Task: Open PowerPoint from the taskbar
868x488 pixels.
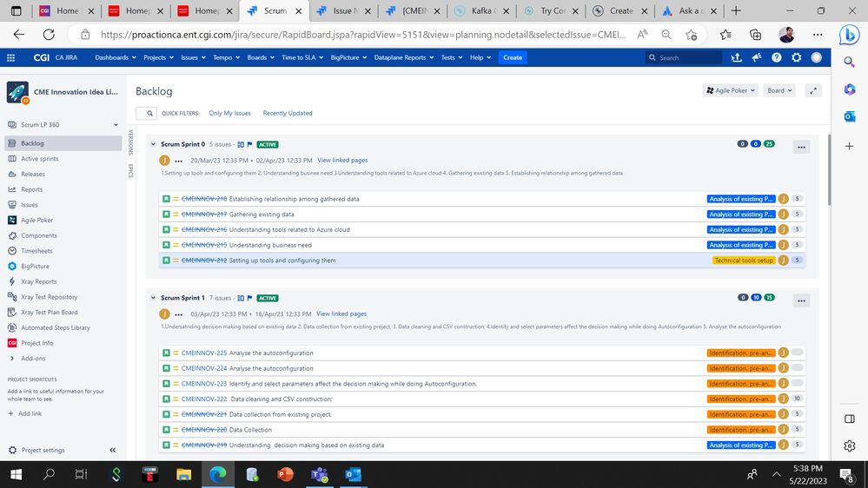Action: (285, 475)
